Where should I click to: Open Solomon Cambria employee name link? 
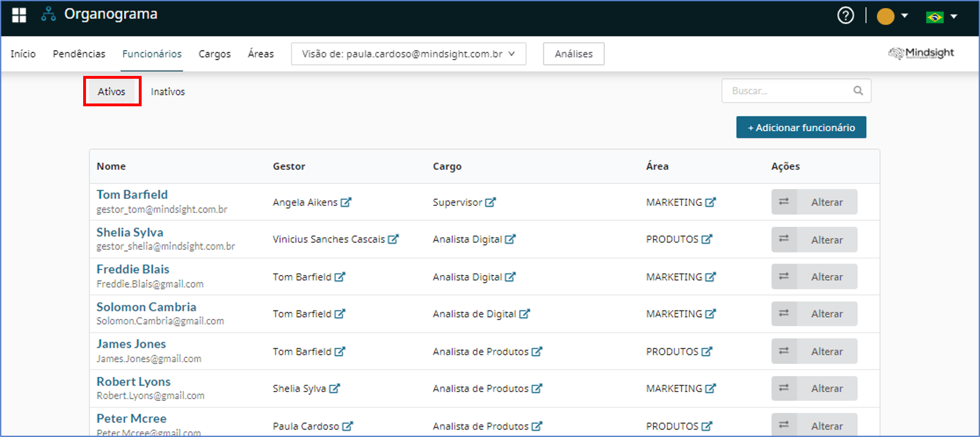point(146,307)
